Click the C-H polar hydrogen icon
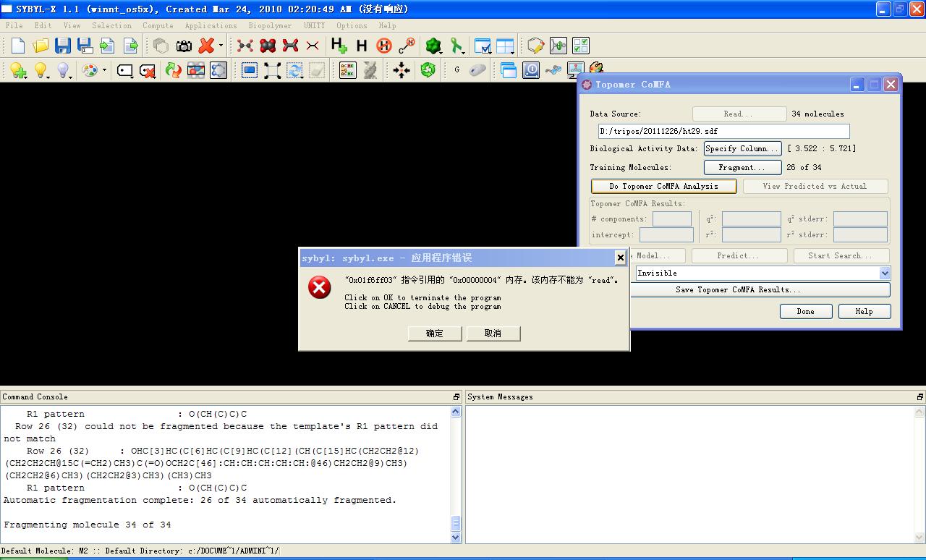This screenshot has width=926, height=560. pos(407,46)
